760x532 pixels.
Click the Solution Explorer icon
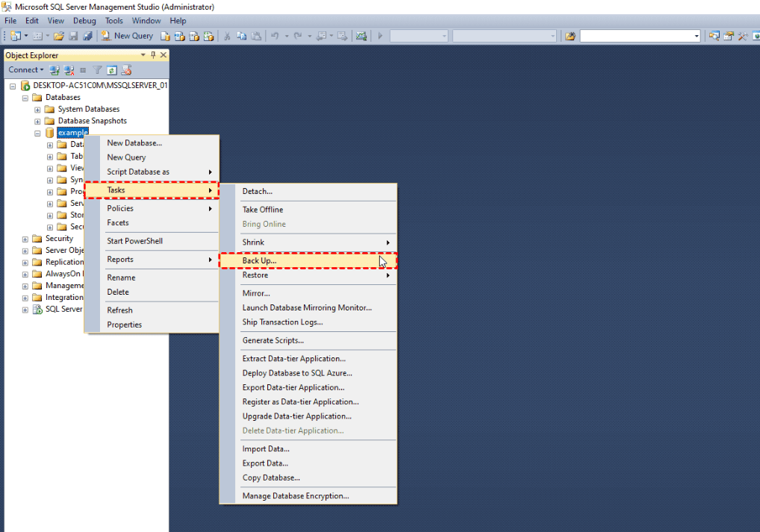pos(714,36)
